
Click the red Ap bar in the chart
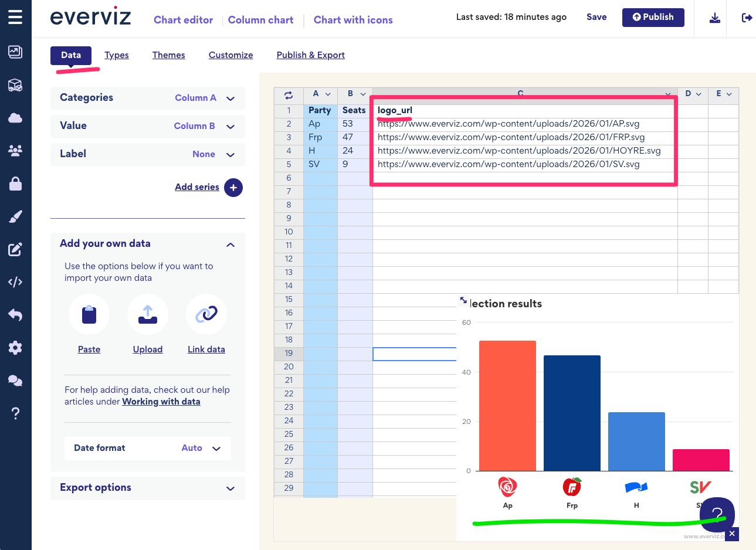click(507, 406)
